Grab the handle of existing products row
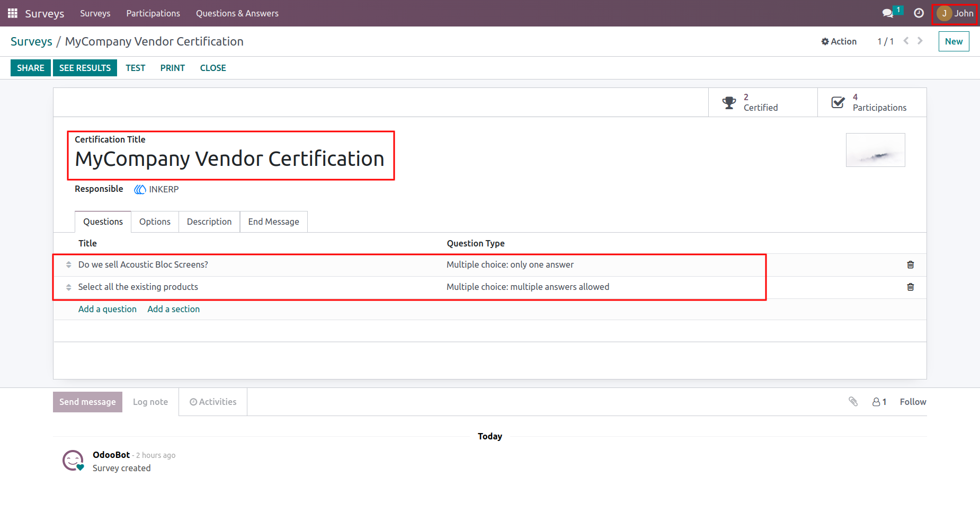980x512 pixels. point(68,287)
